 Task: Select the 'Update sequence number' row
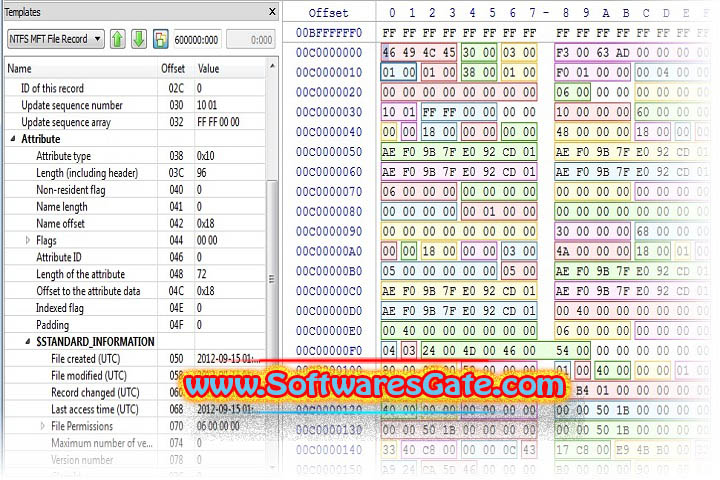click(x=135, y=105)
